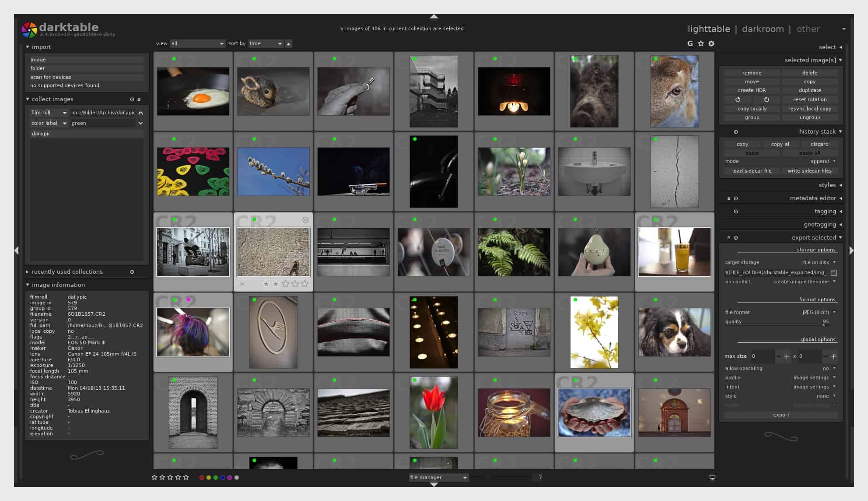
Task: Open color label rule dropdown
Action: click(x=49, y=123)
